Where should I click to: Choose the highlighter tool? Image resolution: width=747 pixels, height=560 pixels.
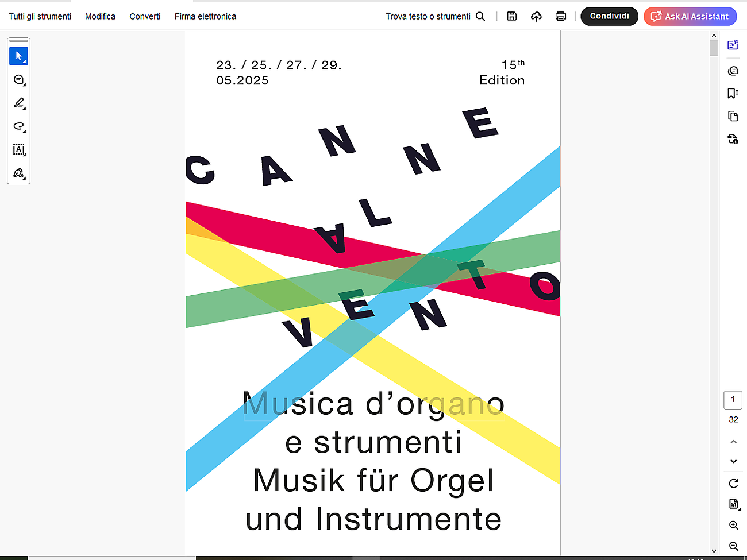pyautogui.click(x=18, y=103)
